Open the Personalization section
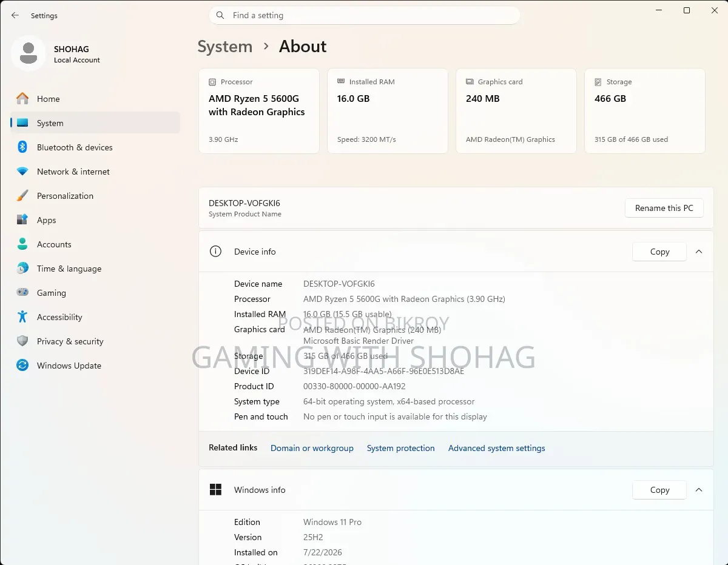The image size is (728, 565). [x=95, y=195]
